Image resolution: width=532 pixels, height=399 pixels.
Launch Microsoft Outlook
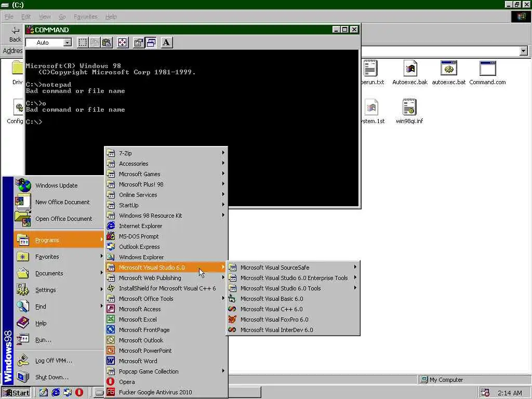[166, 340]
